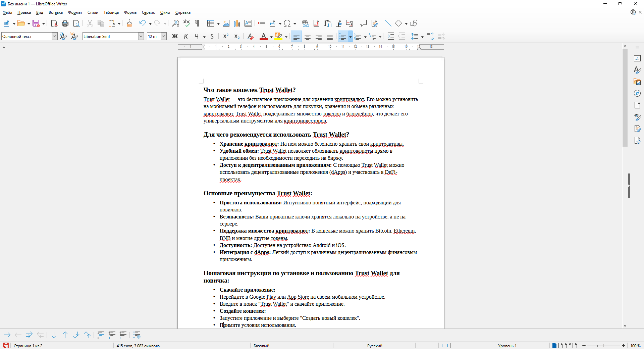644x349 pixels.
Task: Open underline style dropdown arrow
Action: [204, 37]
